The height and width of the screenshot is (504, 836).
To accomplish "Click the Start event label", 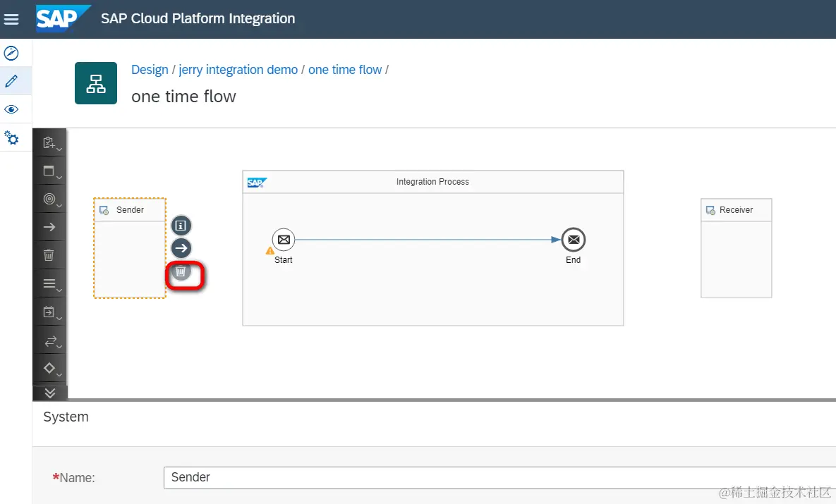I will [284, 260].
